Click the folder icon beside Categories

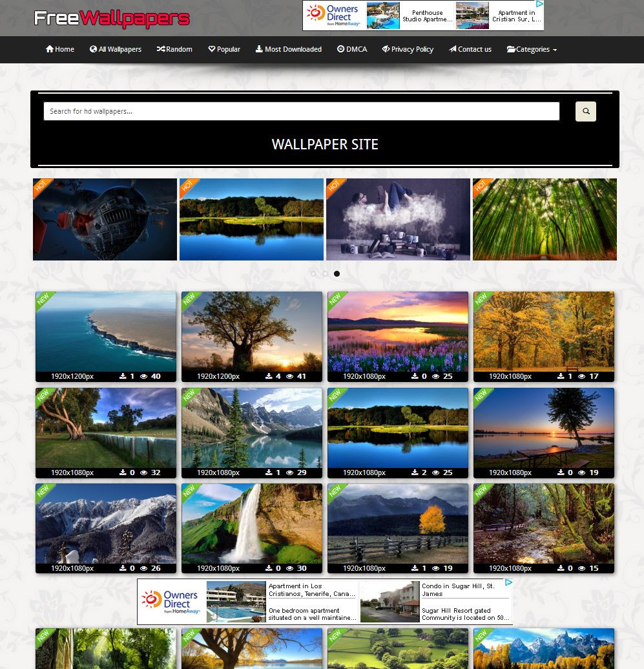click(x=511, y=49)
